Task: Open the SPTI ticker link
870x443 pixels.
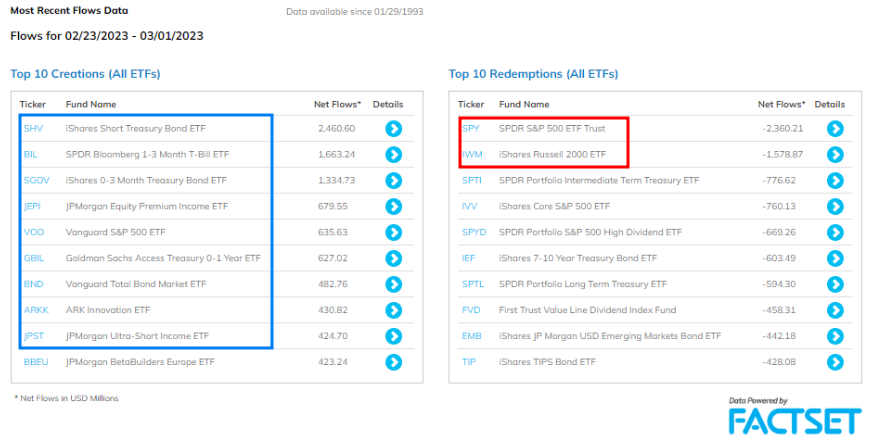Action: point(472,180)
